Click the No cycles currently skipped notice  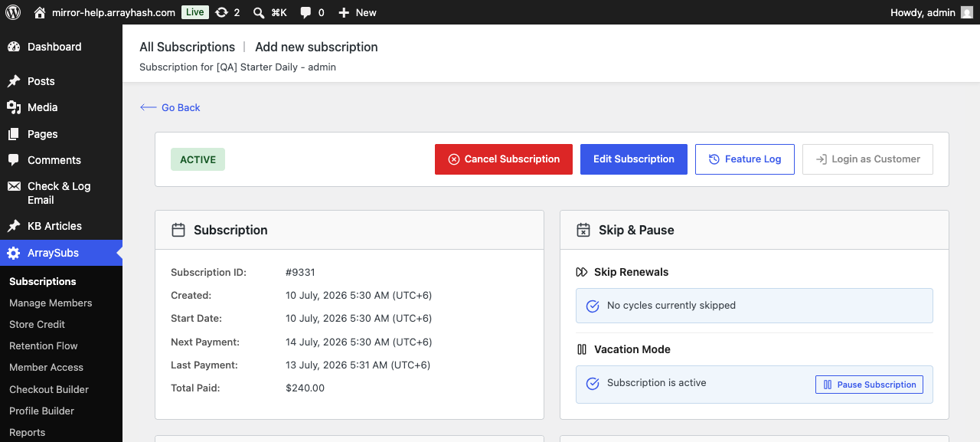point(754,306)
